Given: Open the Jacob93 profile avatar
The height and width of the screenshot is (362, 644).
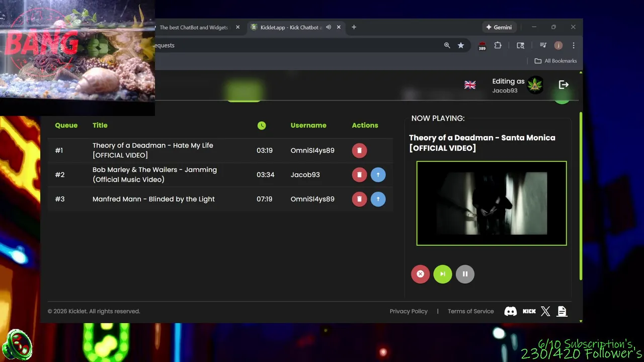Looking at the screenshot, I should pos(535,85).
